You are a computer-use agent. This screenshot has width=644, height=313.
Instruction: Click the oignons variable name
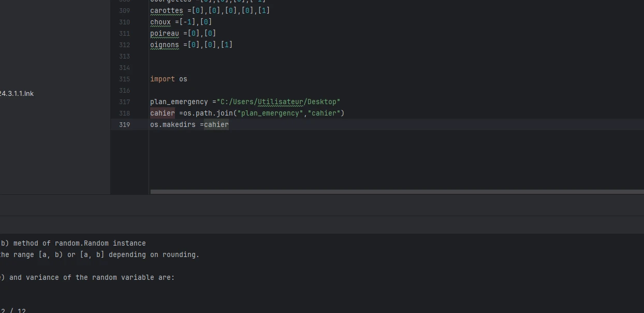pos(164,45)
